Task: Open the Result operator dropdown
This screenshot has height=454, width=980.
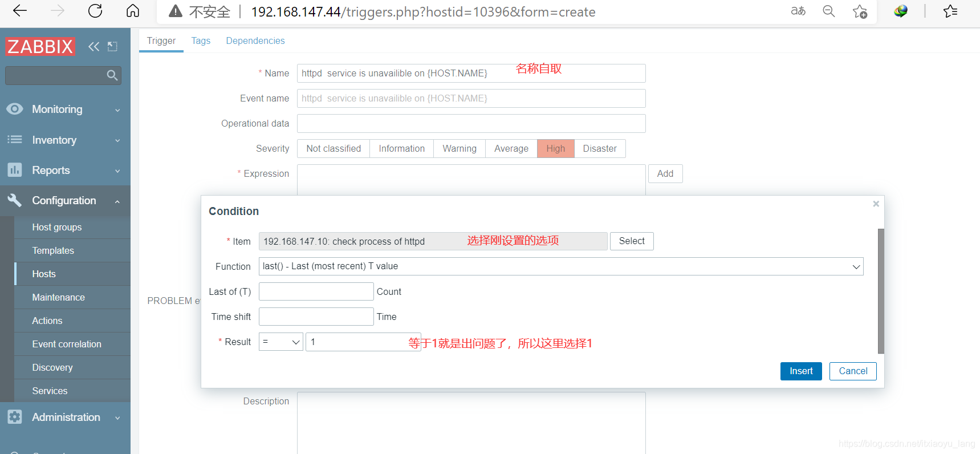Action: point(280,342)
